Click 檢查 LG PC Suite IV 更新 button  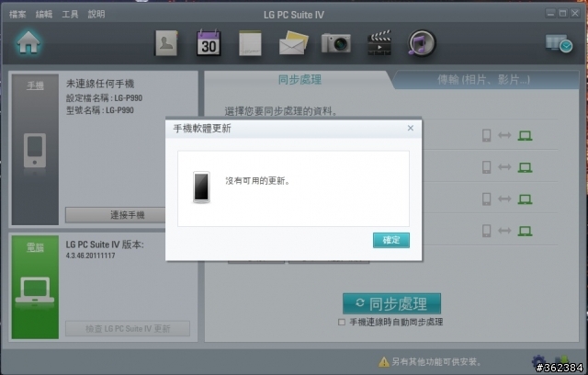pyautogui.click(x=128, y=328)
